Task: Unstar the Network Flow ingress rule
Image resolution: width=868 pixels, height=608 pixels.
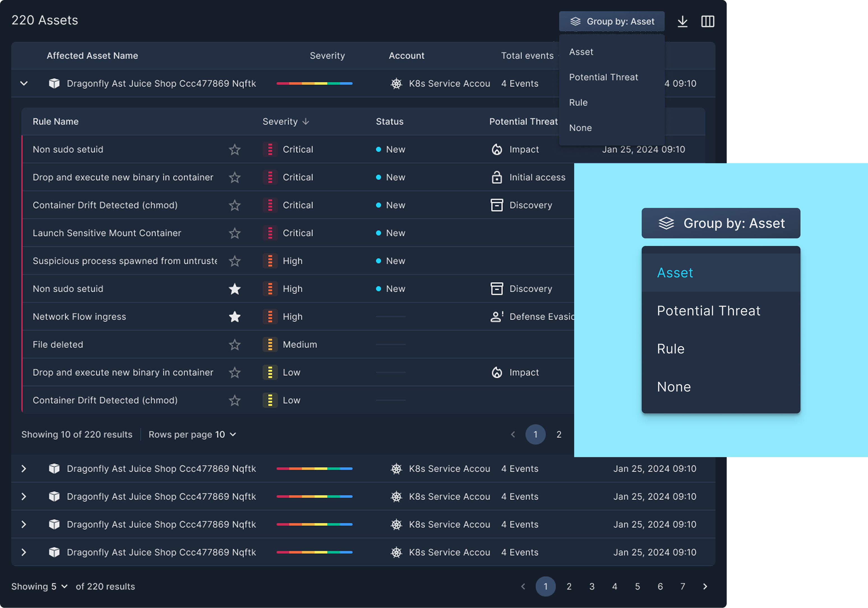Action: 235,316
